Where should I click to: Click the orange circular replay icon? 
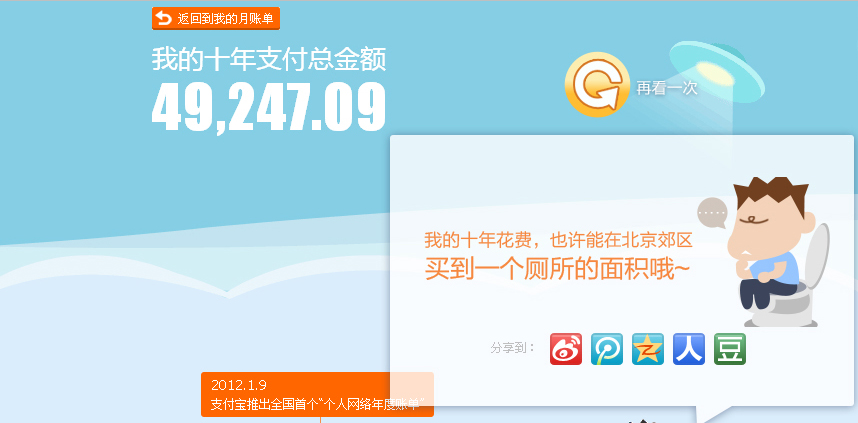pyautogui.click(x=597, y=84)
